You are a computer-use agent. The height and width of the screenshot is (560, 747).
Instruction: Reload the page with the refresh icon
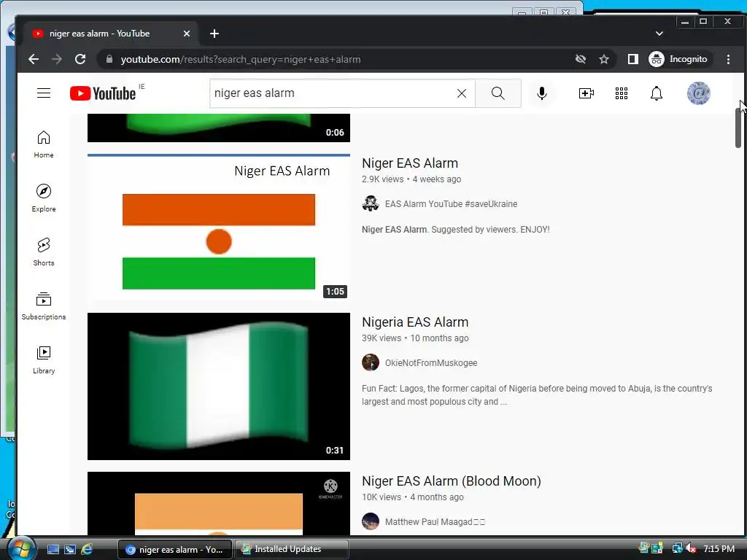pyautogui.click(x=80, y=59)
